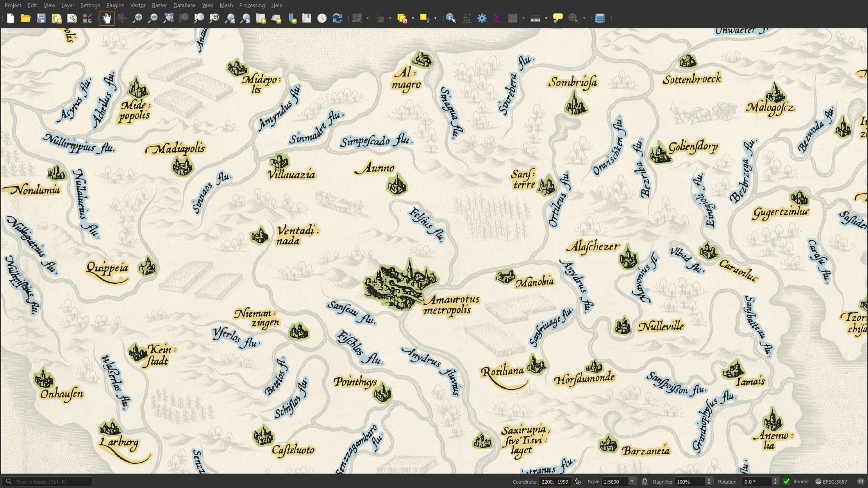This screenshot has height=488, width=868.
Task: Open the Field Calculator icon
Action: click(x=466, y=18)
